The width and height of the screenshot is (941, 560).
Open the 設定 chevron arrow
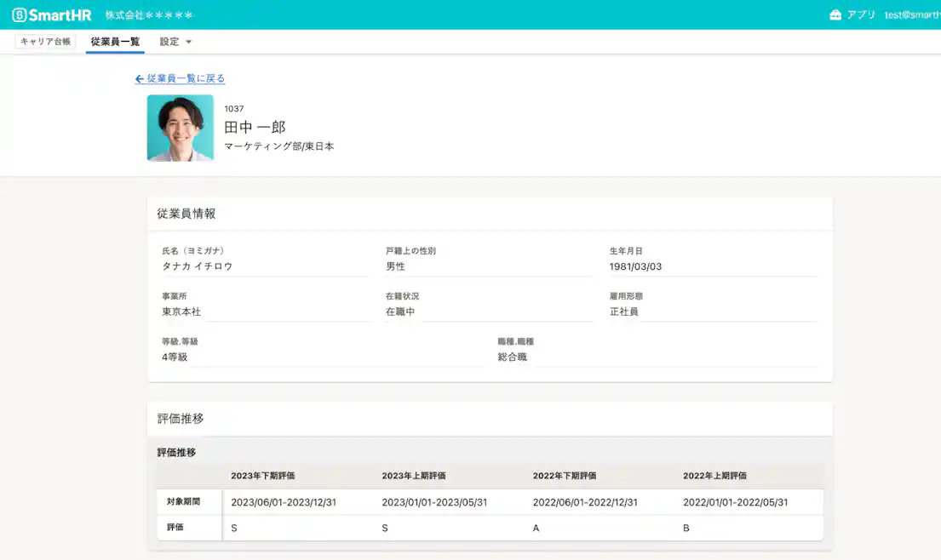coord(187,41)
